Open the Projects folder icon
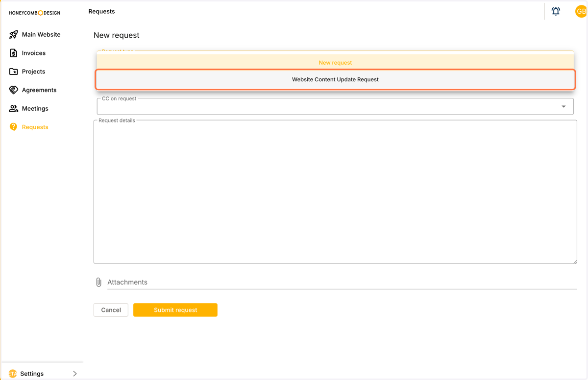The height and width of the screenshot is (380, 588). 13,71
